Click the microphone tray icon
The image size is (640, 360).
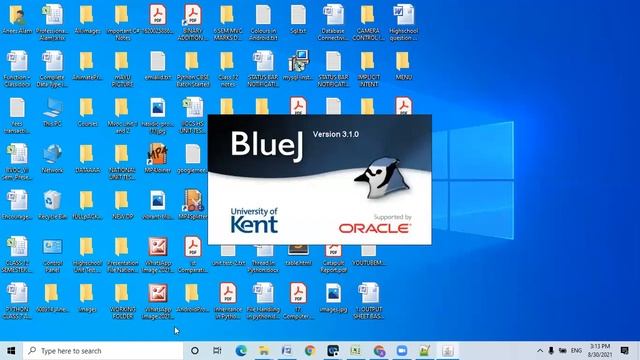coord(551,351)
